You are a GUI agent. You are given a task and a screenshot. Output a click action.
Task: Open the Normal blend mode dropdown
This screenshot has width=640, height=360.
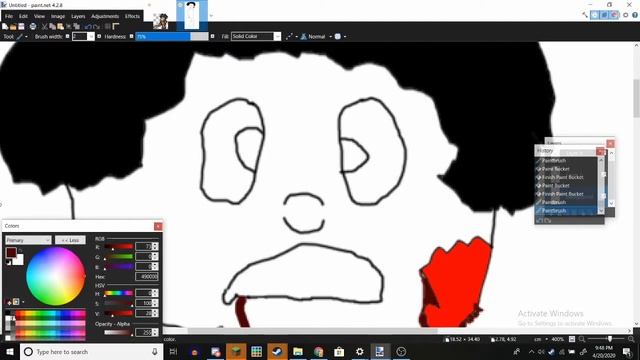316,37
